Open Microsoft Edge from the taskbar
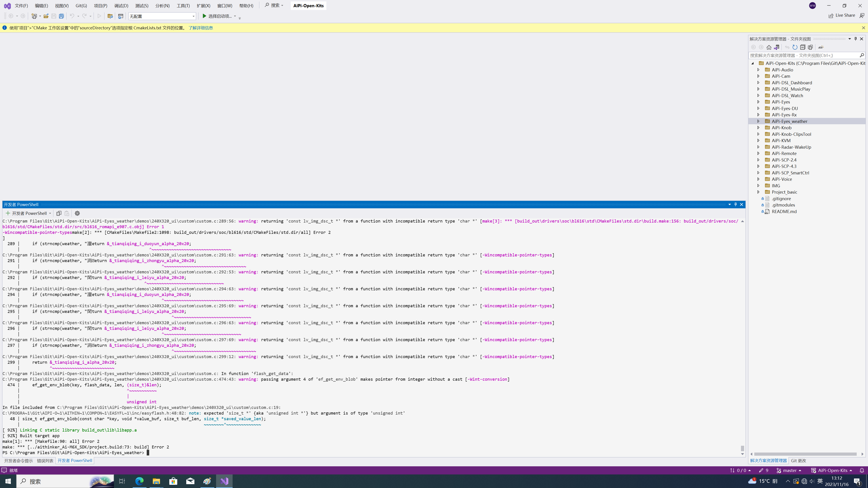 click(x=139, y=481)
